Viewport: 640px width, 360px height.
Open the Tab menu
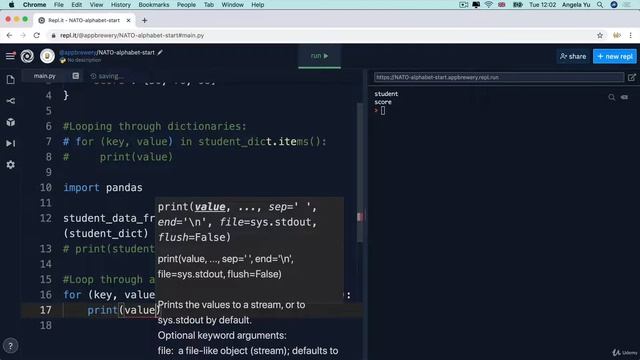point(209,4)
